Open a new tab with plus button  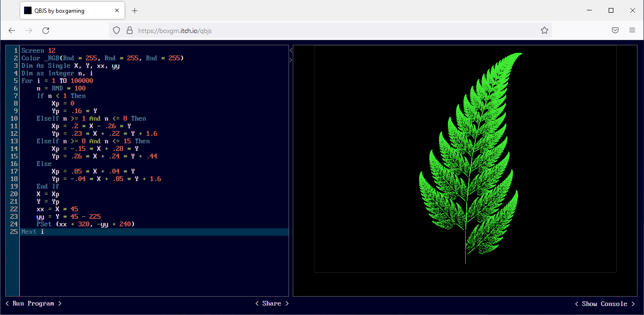[134, 10]
